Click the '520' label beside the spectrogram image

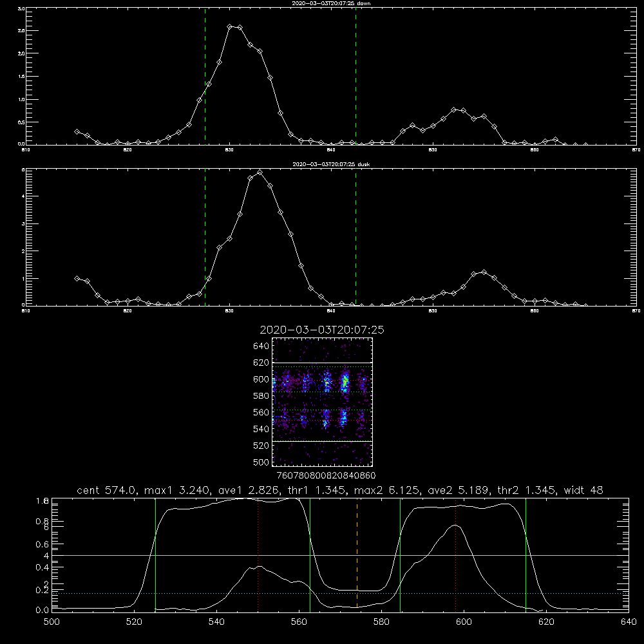(x=261, y=446)
